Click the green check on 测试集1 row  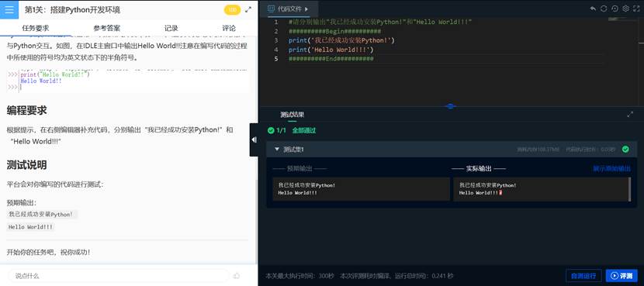[x=625, y=149]
